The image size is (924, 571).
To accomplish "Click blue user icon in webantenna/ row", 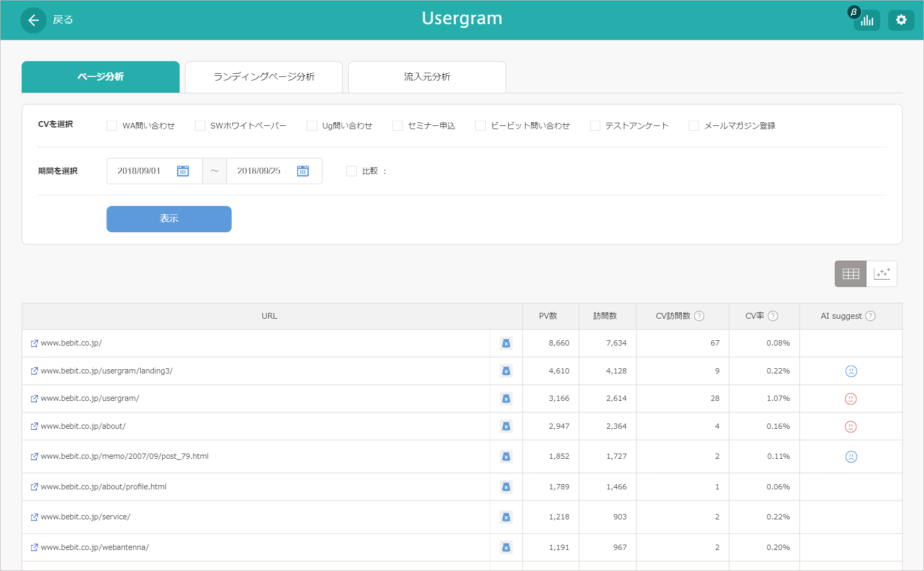I will [x=506, y=547].
